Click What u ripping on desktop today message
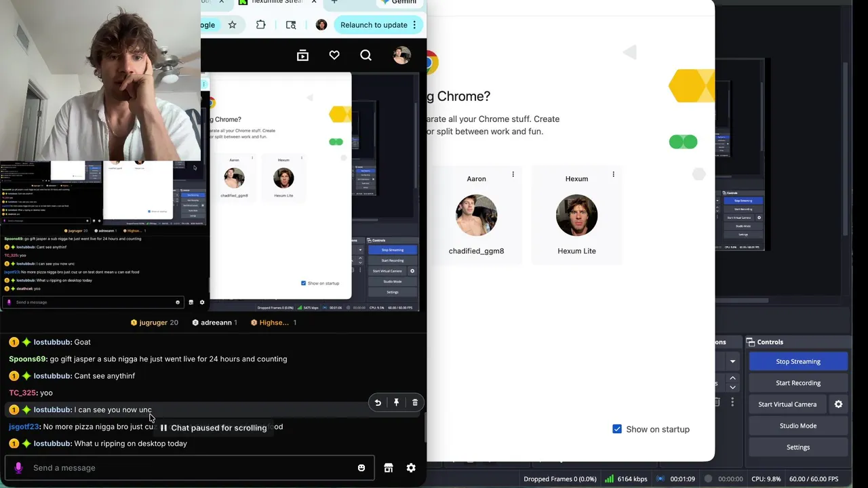868x488 pixels. click(x=130, y=444)
